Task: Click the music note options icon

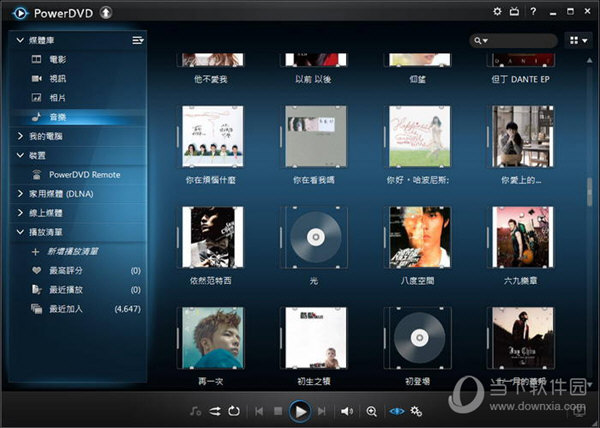Action: 195,411
